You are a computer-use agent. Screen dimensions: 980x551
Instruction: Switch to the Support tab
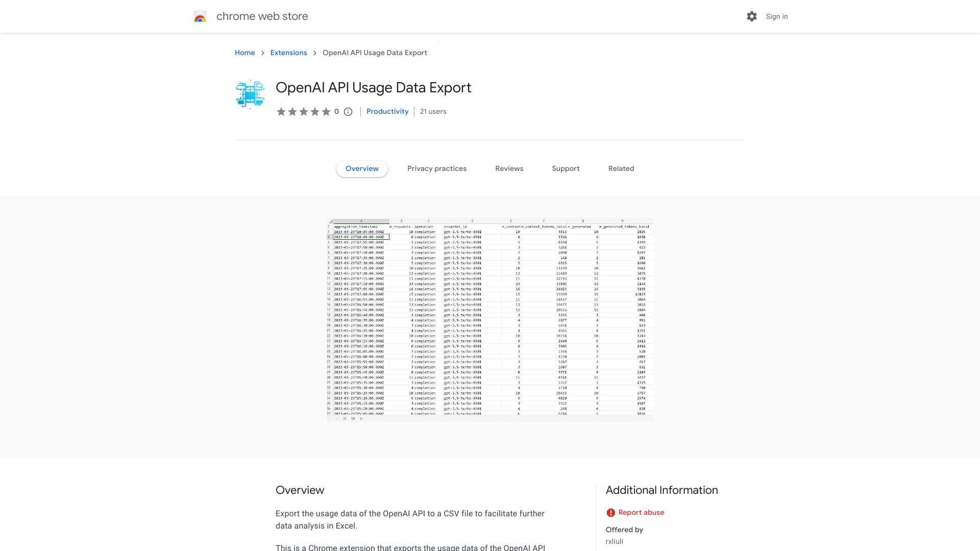tap(565, 168)
